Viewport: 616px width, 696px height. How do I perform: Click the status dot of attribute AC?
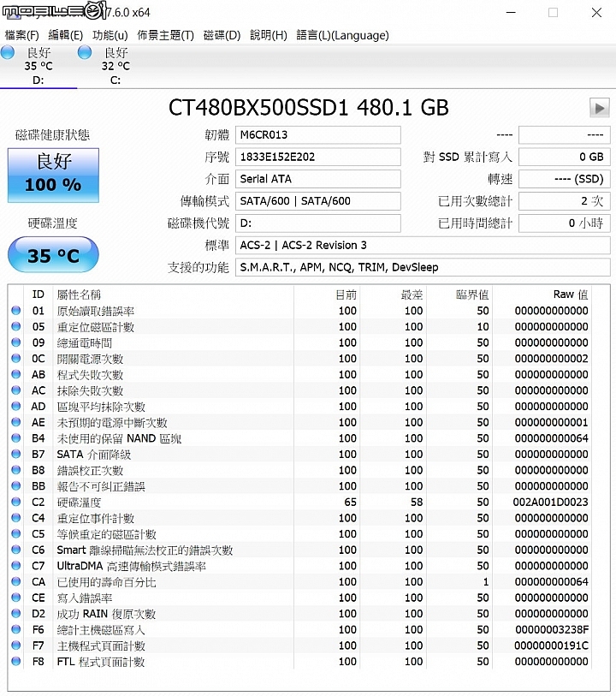16,390
